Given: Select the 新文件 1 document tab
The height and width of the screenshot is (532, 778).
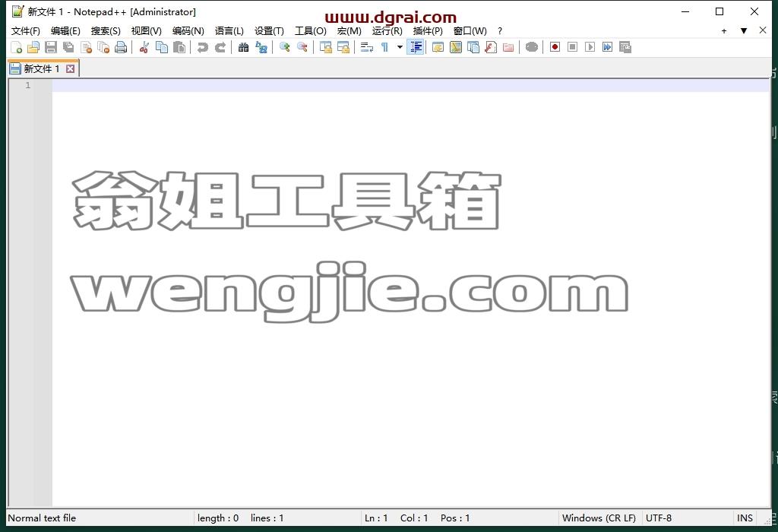Looking at the screenshot, I should [x=43, y=68].
